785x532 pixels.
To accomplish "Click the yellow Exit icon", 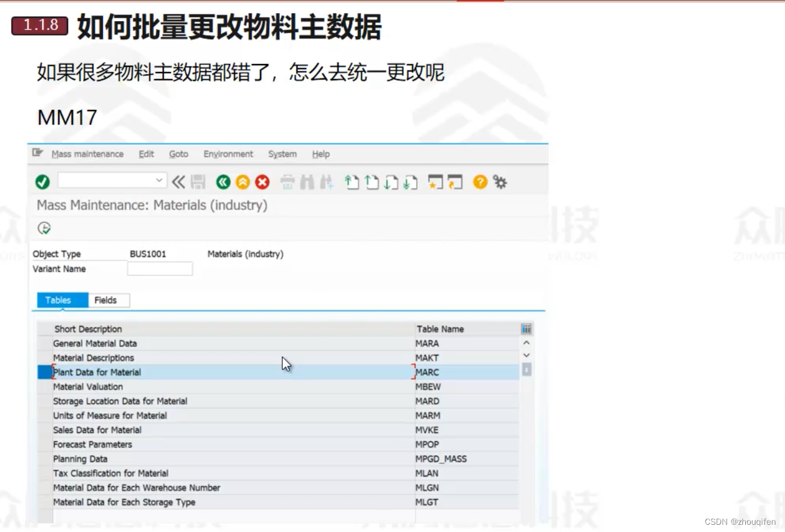I will pos(242,181).
